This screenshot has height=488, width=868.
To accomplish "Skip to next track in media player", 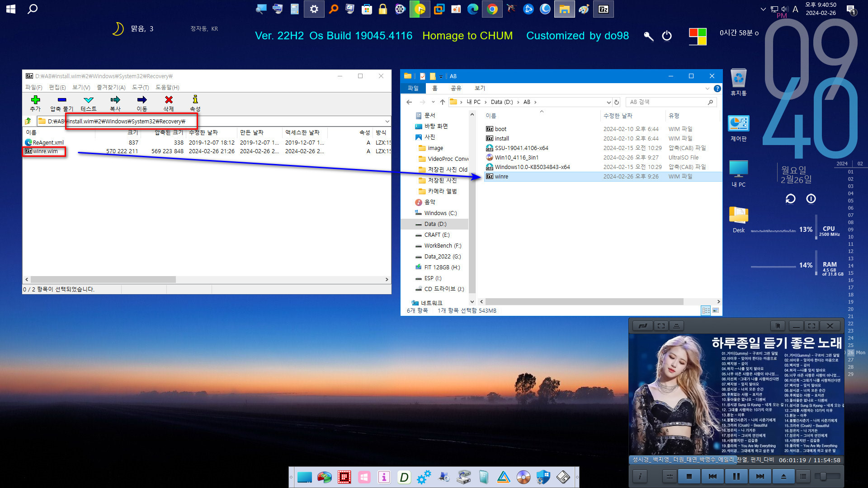I will 760,476.
